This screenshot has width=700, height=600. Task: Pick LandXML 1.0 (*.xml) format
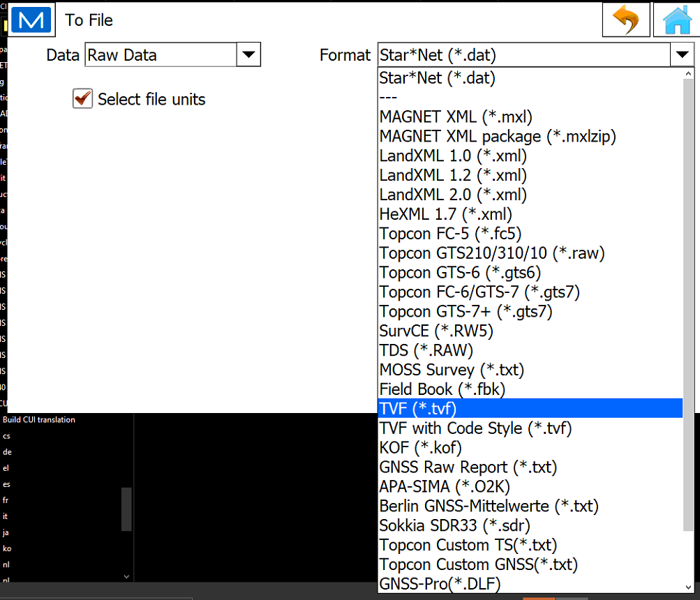coord(530,156)
